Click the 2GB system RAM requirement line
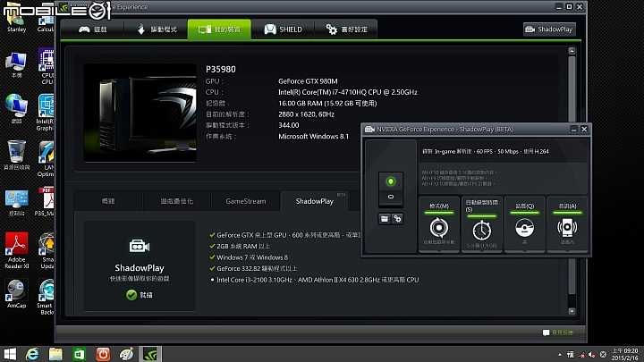Viewport: 644px width, 362px height. pyautogui.click(x=240, y=247)
